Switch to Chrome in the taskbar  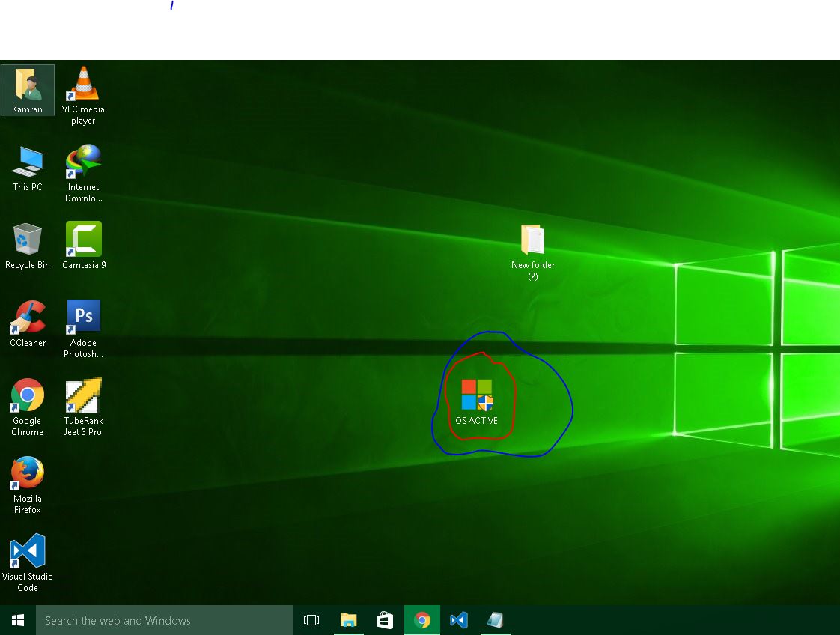click(x=422, y=620)
